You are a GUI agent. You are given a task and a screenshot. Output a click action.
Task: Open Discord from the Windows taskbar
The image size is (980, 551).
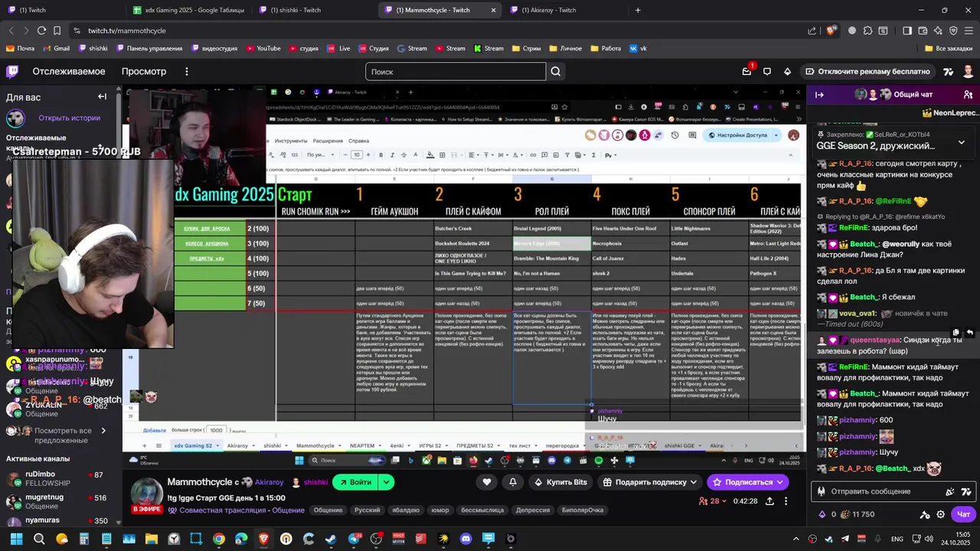465,539
